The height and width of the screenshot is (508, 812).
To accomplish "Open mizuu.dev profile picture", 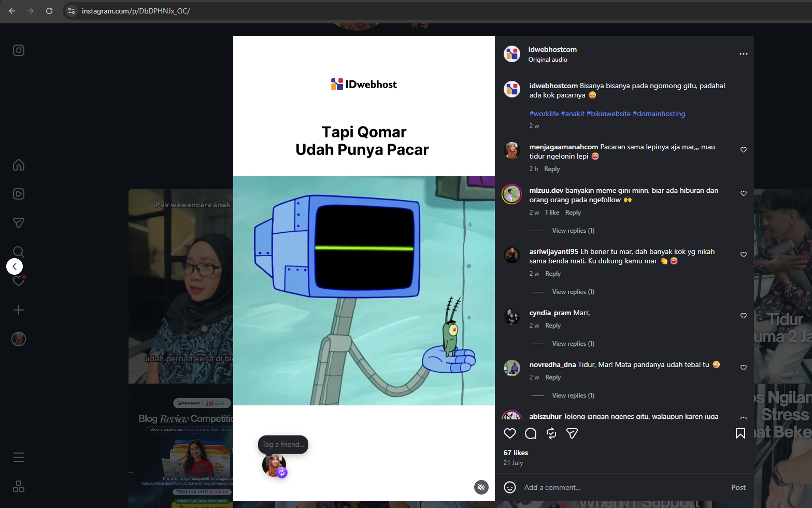I will point(512,194).
